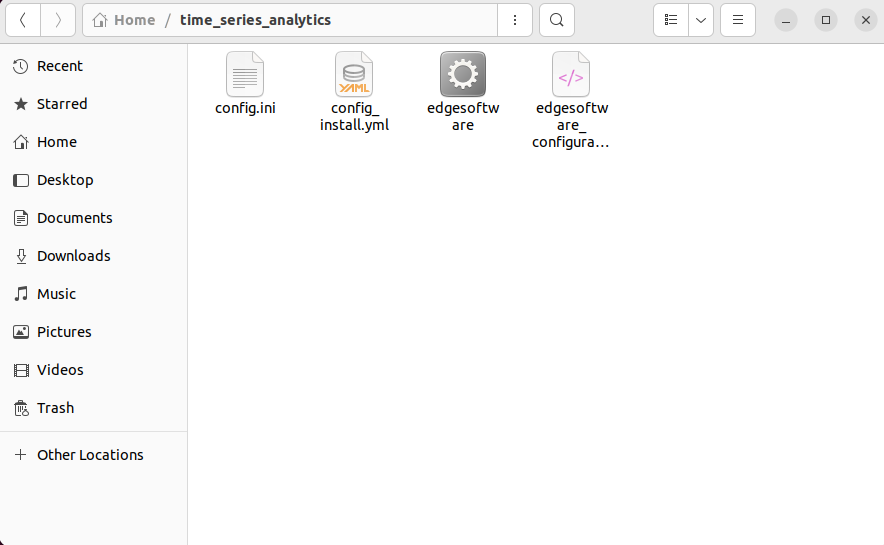This screenshot has width=884, height=545.
Task: Open the Desktop label in the sidebar
Action: (x=65, y=180)
